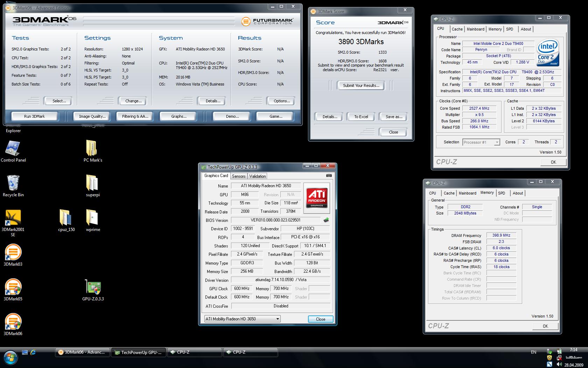Open the Windows Start orb

click(x=10, y=357)
